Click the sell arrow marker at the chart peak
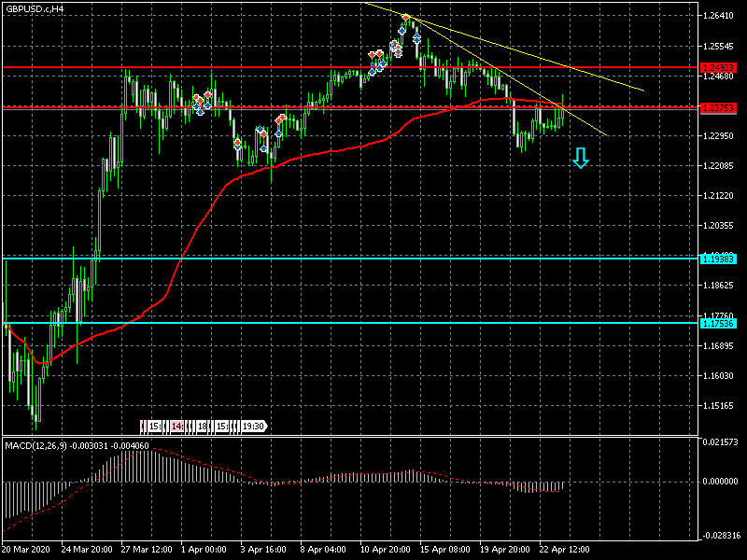747x560 pixels. point(405,18)
